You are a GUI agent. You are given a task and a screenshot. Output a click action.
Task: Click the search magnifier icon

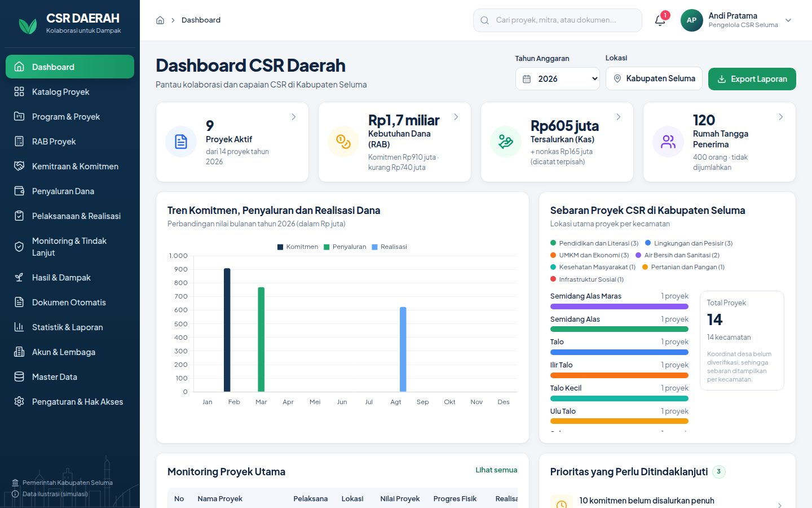coord(484,20)
